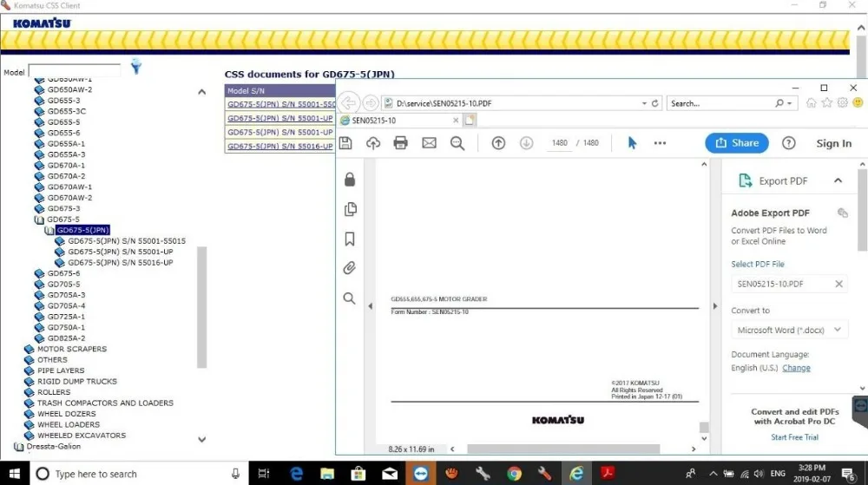Select GD705A-4 in model tree
The image size is (868, 485).
[67, 305]
